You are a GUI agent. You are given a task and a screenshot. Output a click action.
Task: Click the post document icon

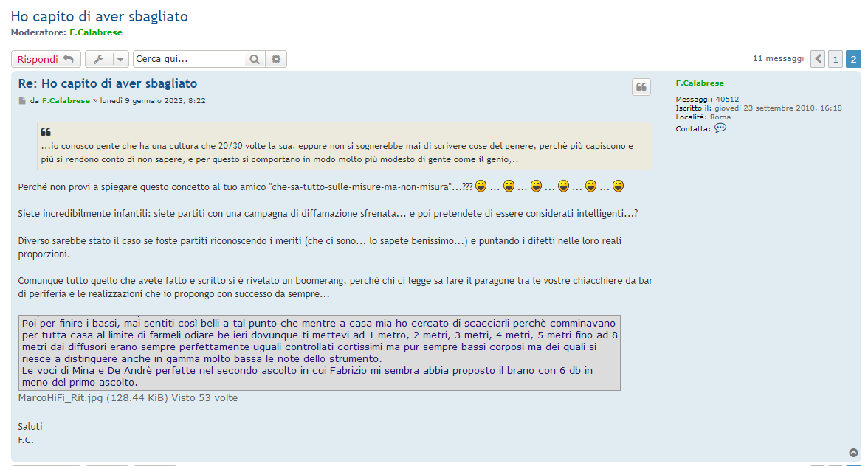coord(22,100)
